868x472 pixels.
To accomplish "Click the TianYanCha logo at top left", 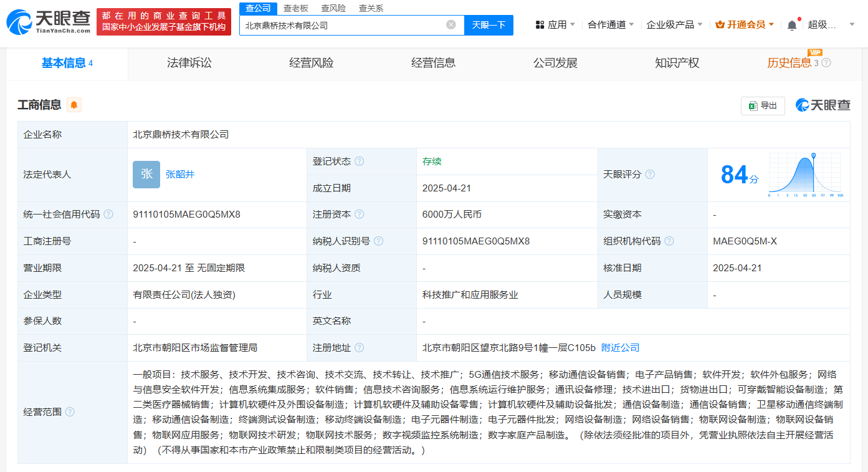I will coord(49,22).
